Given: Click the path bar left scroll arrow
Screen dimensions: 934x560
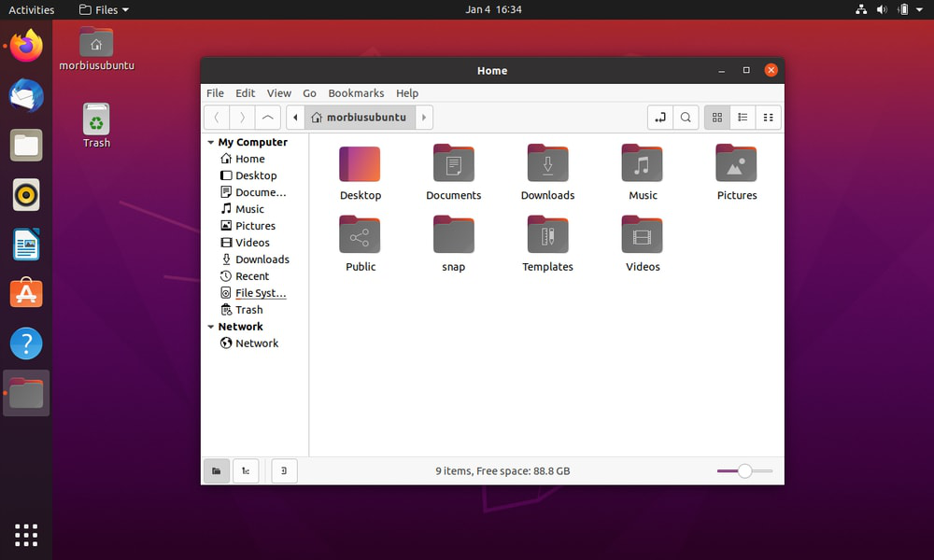Looking at the screenshot, I should coord(295,118).
